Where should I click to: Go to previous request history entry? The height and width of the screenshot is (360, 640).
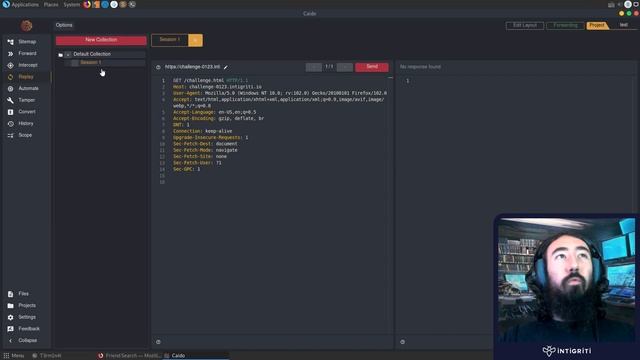[x=313, y=67]
